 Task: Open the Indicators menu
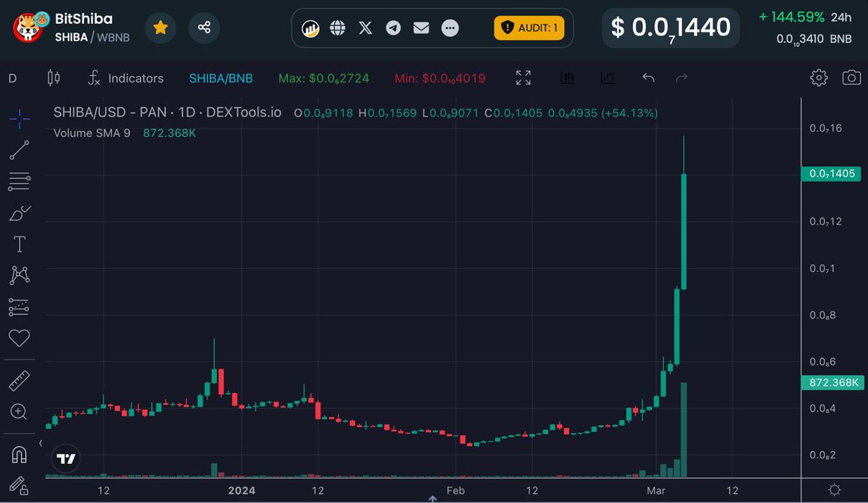click(125, 78)
